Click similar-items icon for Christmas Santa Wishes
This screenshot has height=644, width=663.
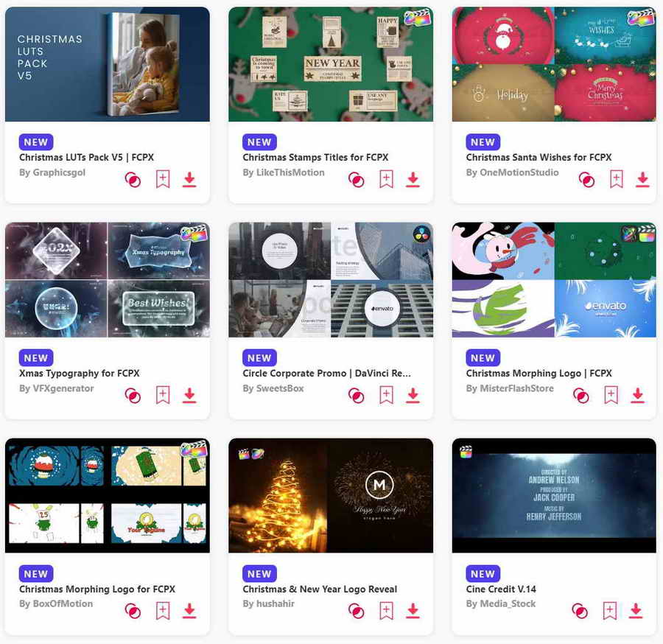point(586,180)
